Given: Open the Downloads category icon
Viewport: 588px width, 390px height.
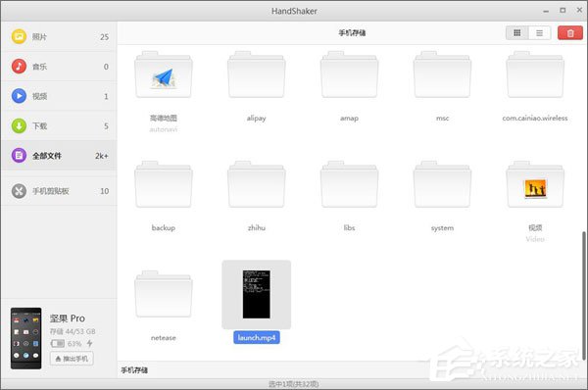Looking at the screenshot, I should pyautogui.click(x=19, y=125).
